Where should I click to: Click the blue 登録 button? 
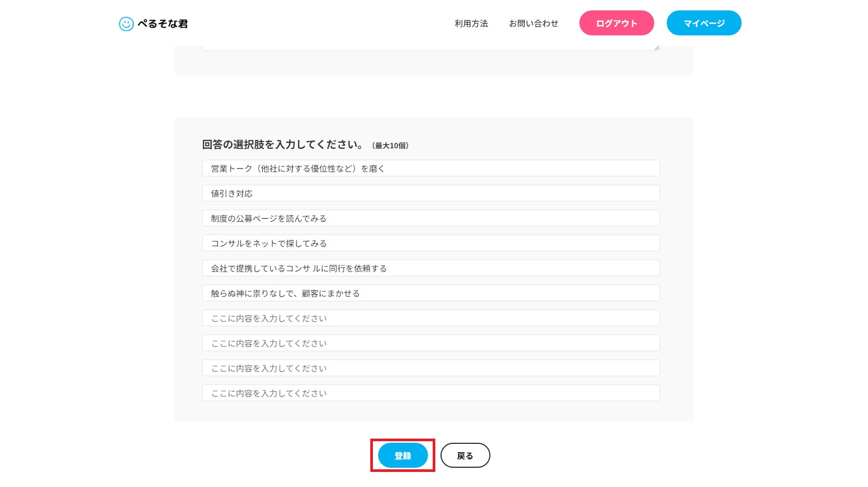pos(403,456)
